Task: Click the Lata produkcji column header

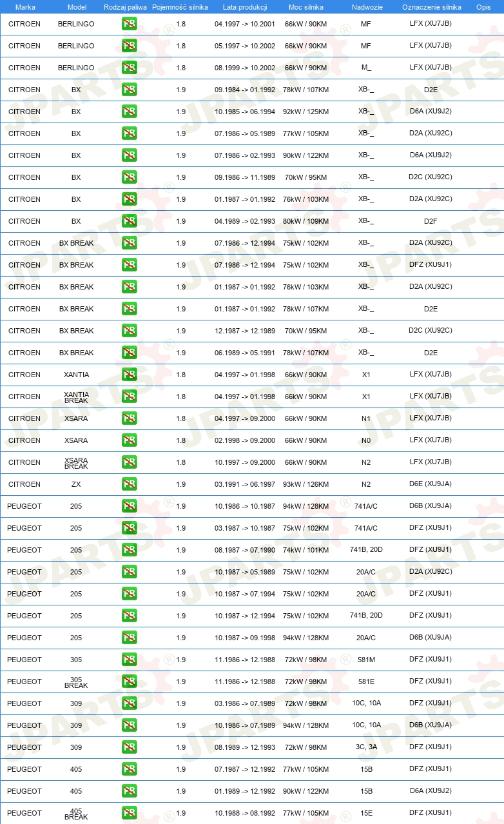Action: point(245,7)
